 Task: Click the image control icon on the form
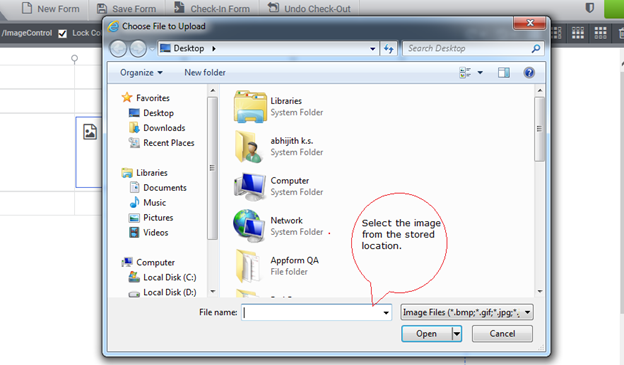click(90, 132)
